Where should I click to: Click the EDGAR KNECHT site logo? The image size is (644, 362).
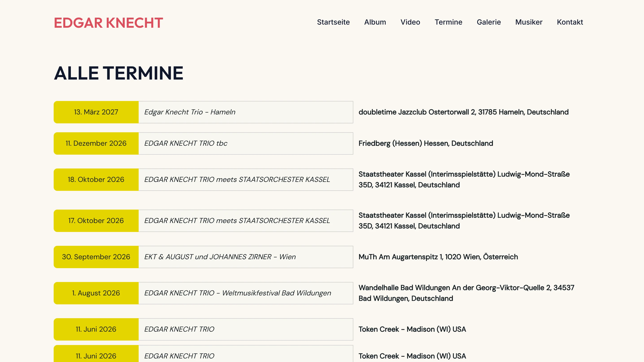pos(108,23)
